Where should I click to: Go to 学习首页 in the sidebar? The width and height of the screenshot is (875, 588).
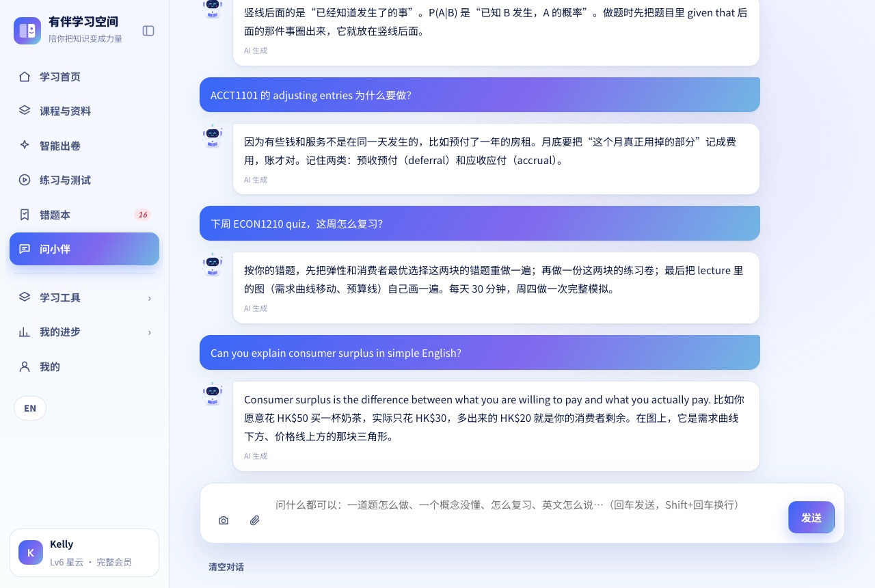pos(84,77)
